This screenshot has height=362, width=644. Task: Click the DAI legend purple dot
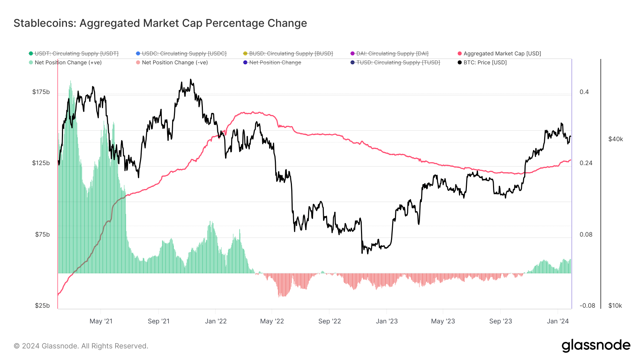tap(352, 54)
